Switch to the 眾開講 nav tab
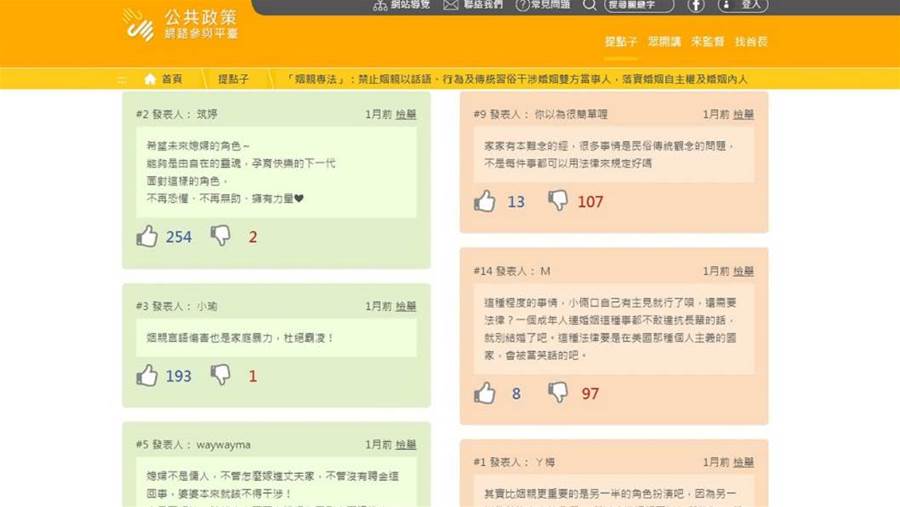This screenshot has width=900, height=507. pyautogui.click(x=664, y=41)
